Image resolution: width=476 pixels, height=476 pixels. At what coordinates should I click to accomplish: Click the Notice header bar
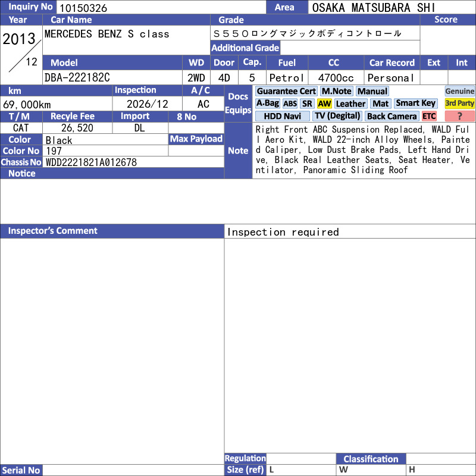coord(112,173)
